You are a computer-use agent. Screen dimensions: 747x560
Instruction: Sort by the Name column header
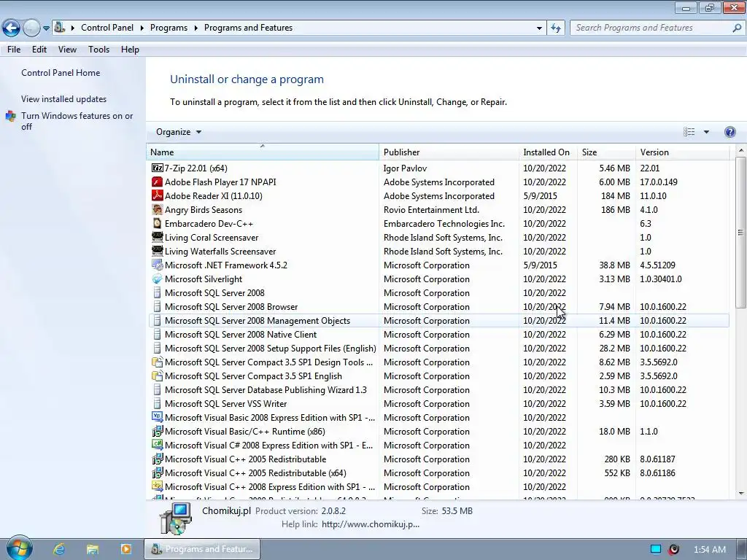263,152
